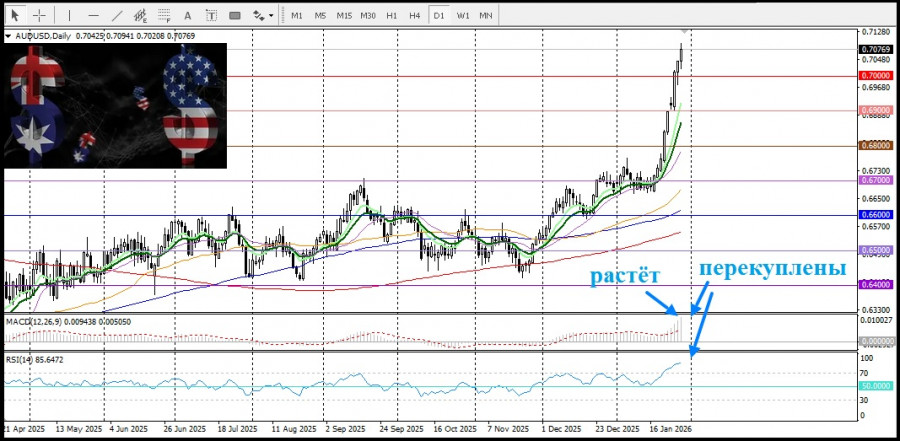The height and width of the screenshot is (441, 900).
Task: Switch to M5 timeframe
Action: (320, 16)
